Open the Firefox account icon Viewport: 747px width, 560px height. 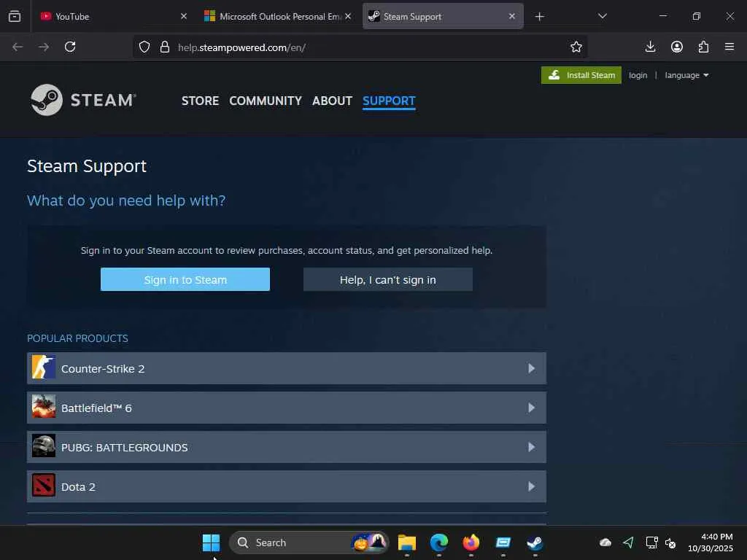(x=677, y=47)
